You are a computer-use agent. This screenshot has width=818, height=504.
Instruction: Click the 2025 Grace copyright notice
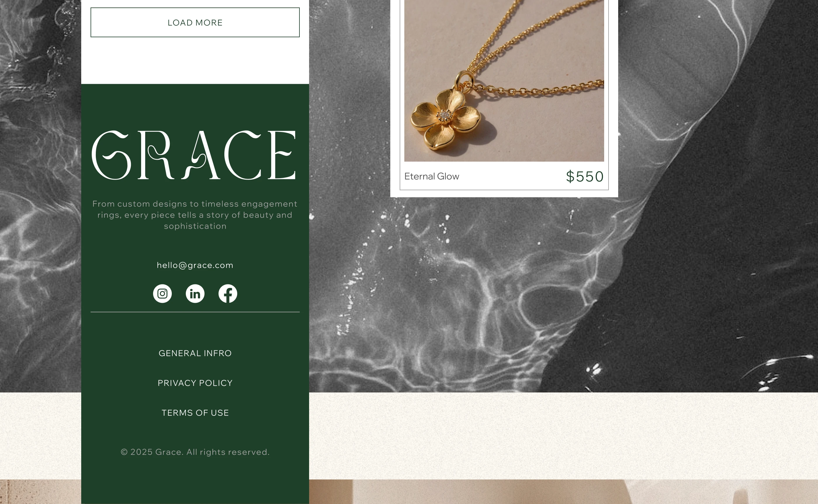(x=195, y=452)
